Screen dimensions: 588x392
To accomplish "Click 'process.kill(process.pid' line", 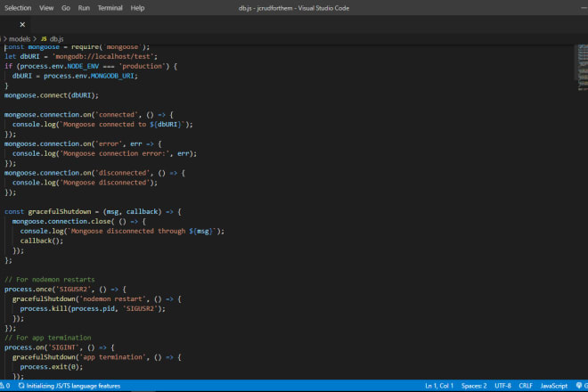I will 93,308.
